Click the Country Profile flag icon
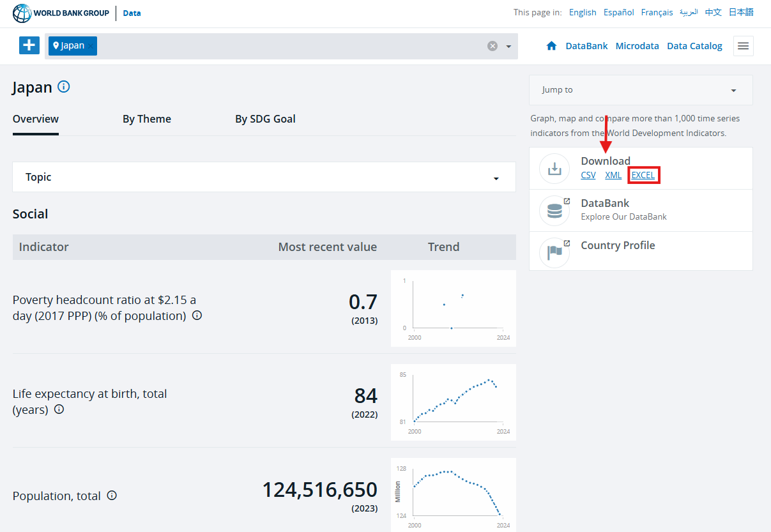Image resolution: width=771 pixels, height=532 pixels. [x=554, y=253]
